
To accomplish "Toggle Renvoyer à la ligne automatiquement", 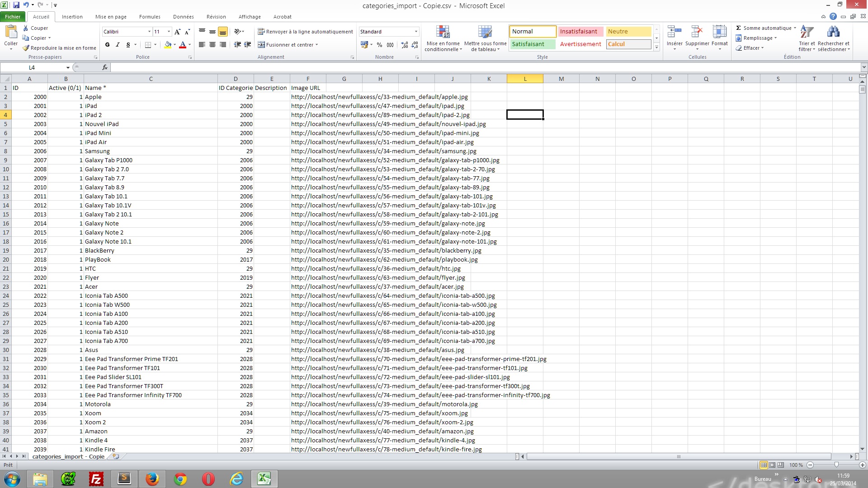I will point(305,32).
